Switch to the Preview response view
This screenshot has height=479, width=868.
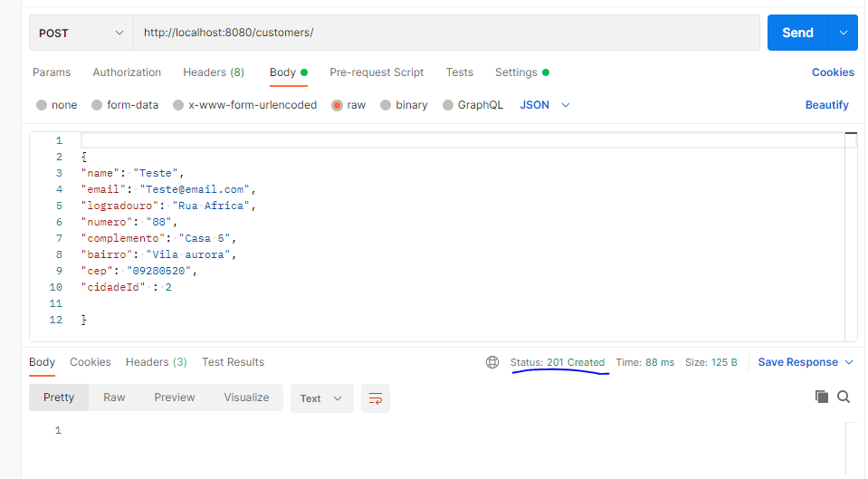(x=175, y=398)
